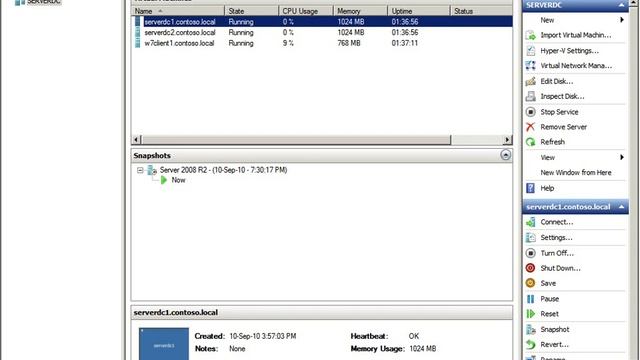
Task: Click the serverdc2.contoso.local name text
Action: click(x=180, y=32)
